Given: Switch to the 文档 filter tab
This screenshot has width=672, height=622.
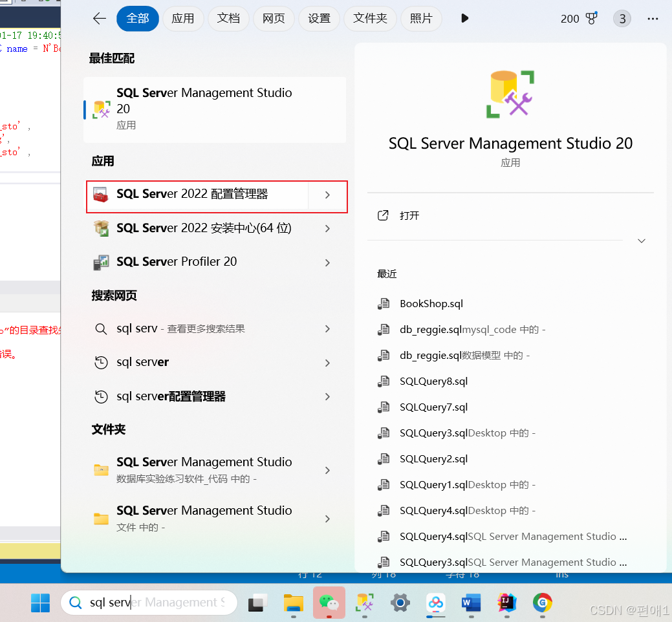Looking at the screenshot, I should tap(228, 18).
